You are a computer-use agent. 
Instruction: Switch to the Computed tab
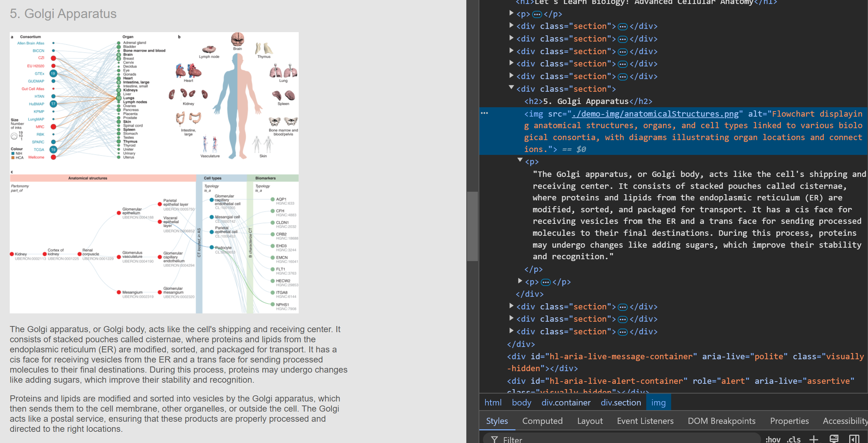[x=542, y=421]
